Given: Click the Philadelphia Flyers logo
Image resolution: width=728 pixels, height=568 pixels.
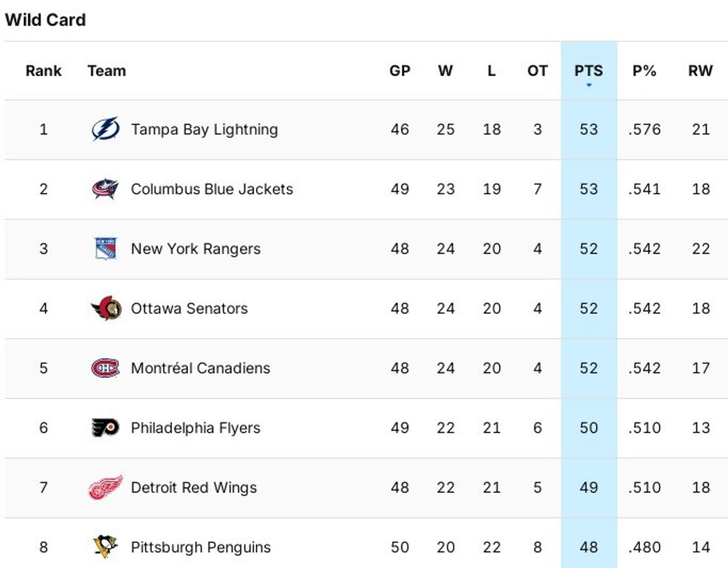Looking at the screenshot, I should [x=105, y=427].
